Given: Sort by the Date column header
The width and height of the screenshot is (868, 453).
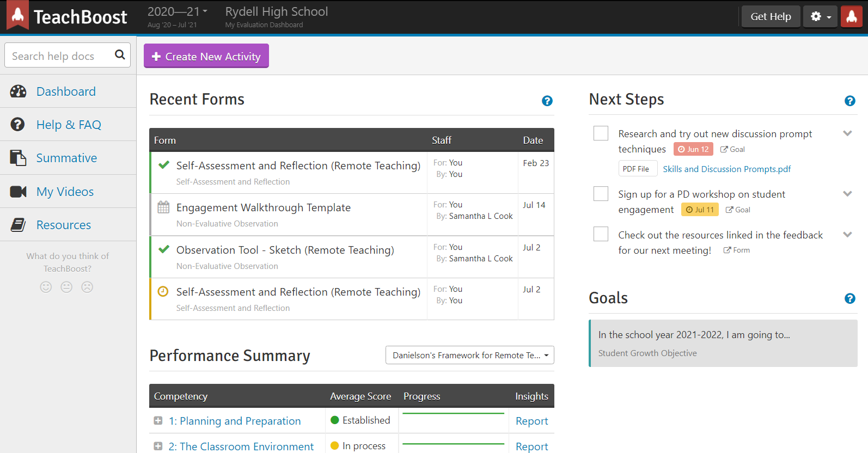Looking at the screenshot, I should coord(533,140).
